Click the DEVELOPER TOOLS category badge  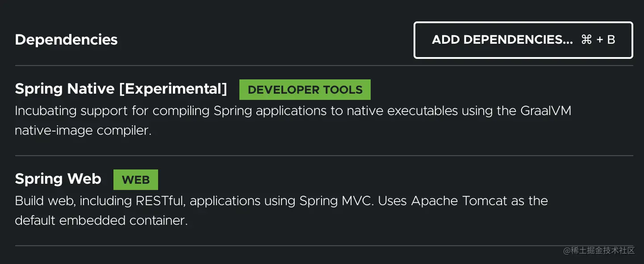[x=305, y=90]
